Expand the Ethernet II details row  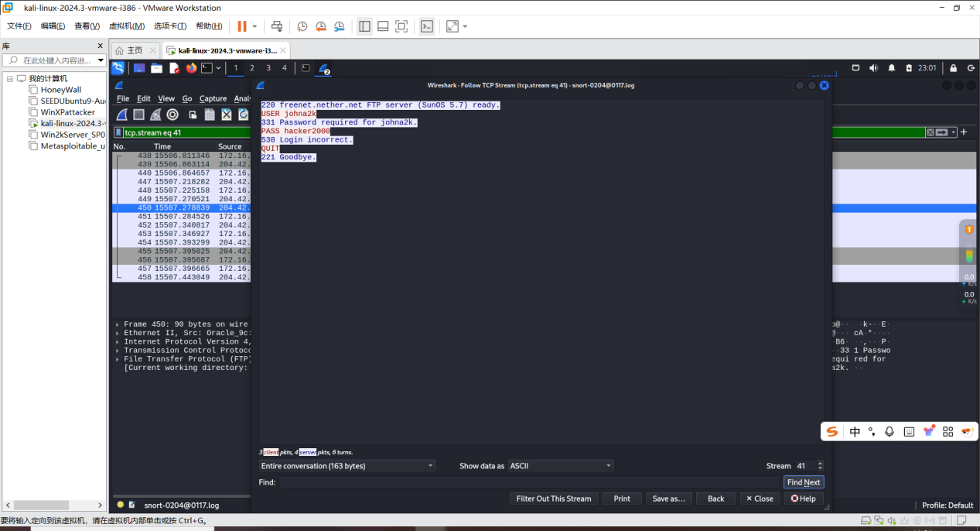coord(118,333)
